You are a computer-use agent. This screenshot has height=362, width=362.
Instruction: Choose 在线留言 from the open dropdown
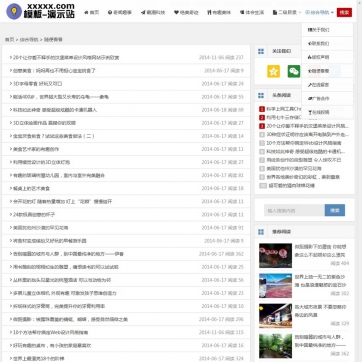pyautogui.click(x=327, y=85)
